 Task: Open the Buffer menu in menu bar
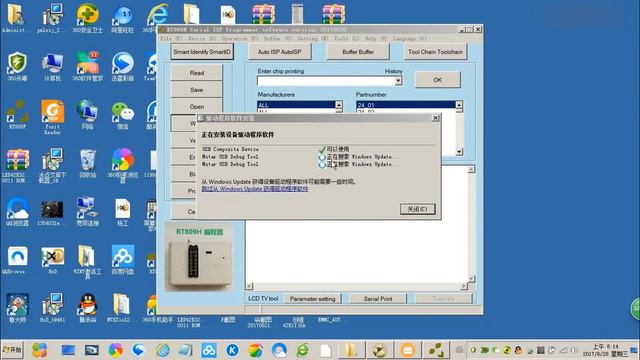[278, 38]
